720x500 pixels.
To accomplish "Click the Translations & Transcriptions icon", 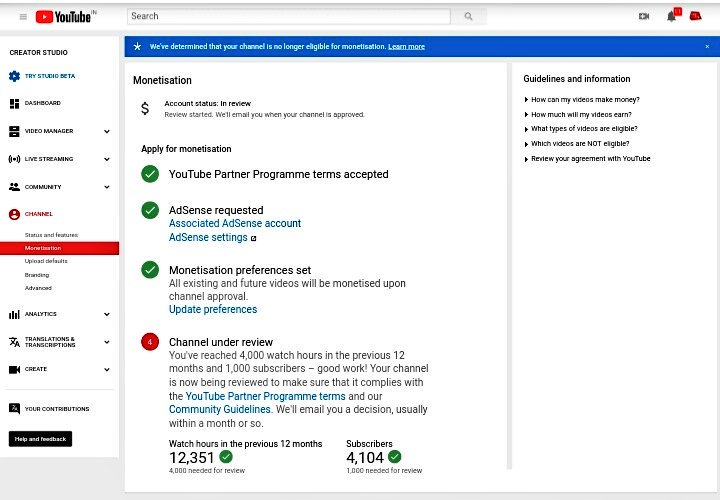I will click(x=14, y=342).
